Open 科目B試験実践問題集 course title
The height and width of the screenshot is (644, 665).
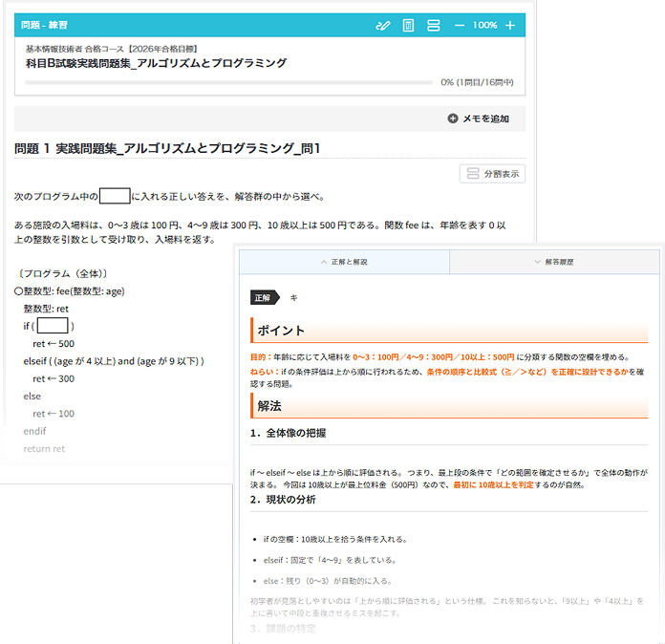(156, 63)
